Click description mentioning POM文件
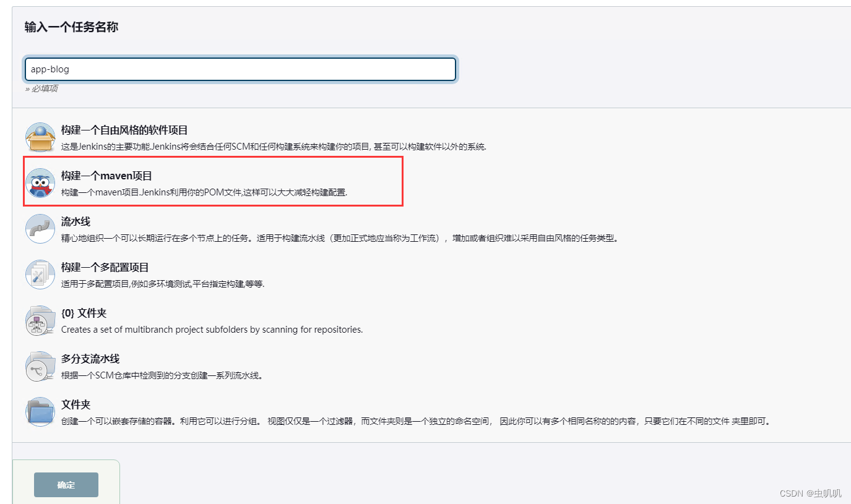The height and width of the screenshot is (504, 851). point(204,193)
